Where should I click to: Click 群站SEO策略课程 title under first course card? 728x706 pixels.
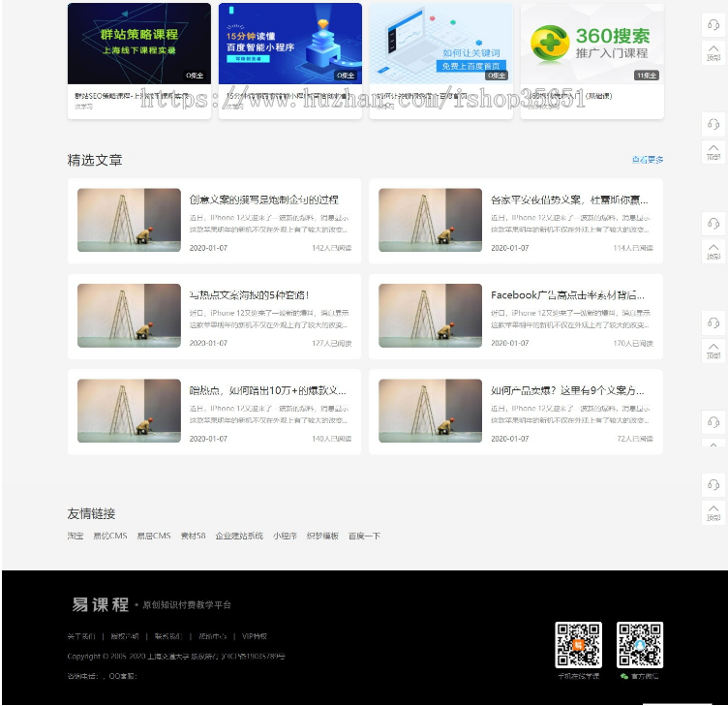(x=132, y=96)
